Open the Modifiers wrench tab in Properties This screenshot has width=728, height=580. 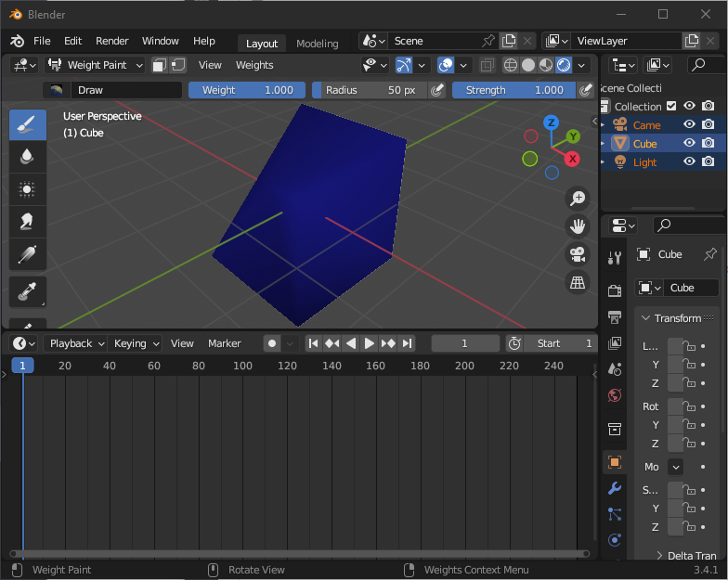[x=614, y=488]
